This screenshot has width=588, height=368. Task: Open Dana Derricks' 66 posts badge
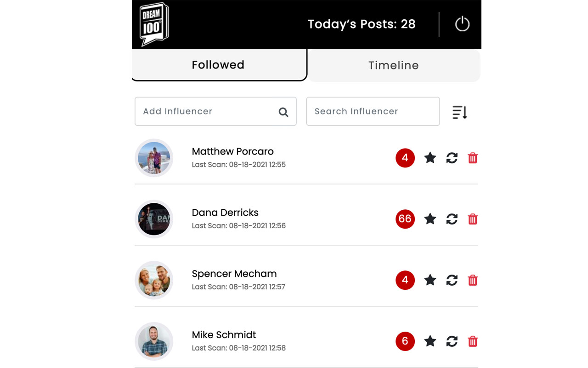tap(405, 219)
